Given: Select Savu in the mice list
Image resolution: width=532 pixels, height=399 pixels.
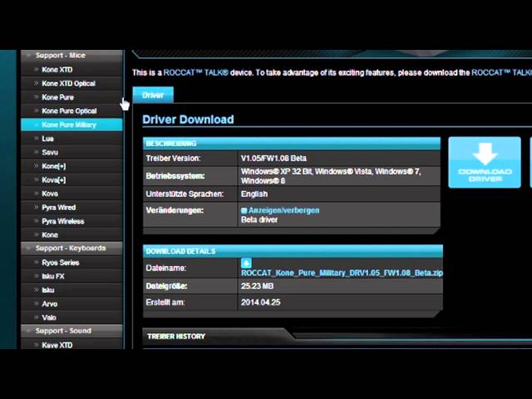Looking at the screenshot, I should pyautogui.click(x=71, y=152).
